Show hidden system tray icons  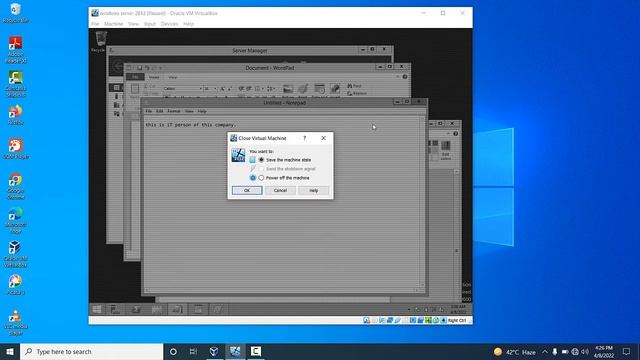[x=545, y=352]
